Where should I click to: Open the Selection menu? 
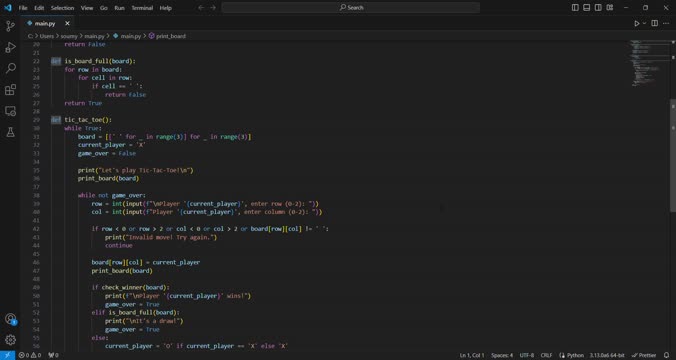(x=62, y=8)
